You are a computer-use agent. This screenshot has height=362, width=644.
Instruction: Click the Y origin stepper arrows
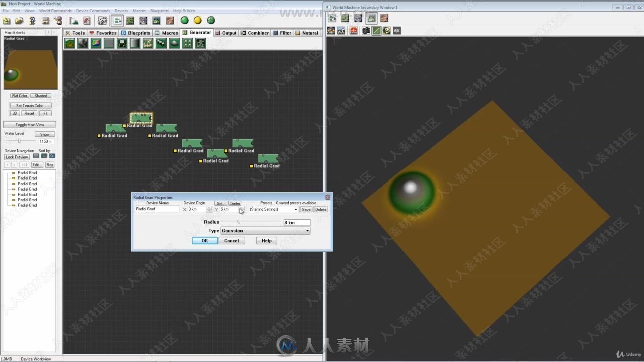click(x=242, y=209)
